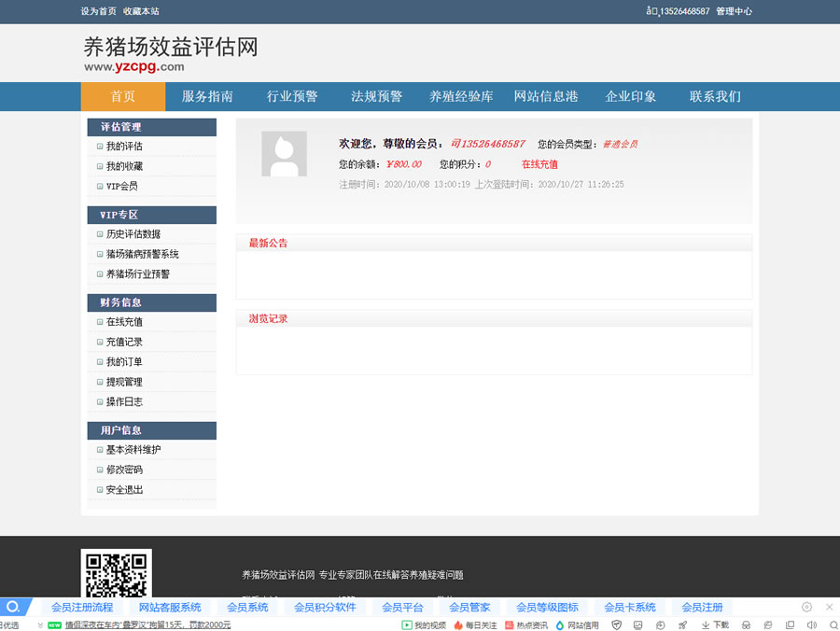The width and height of the screenshot is (840, 631).
Task: Open 历史评估数据 in the VIP专区 section
Action: pyautogui.click(x=133, y=234)
